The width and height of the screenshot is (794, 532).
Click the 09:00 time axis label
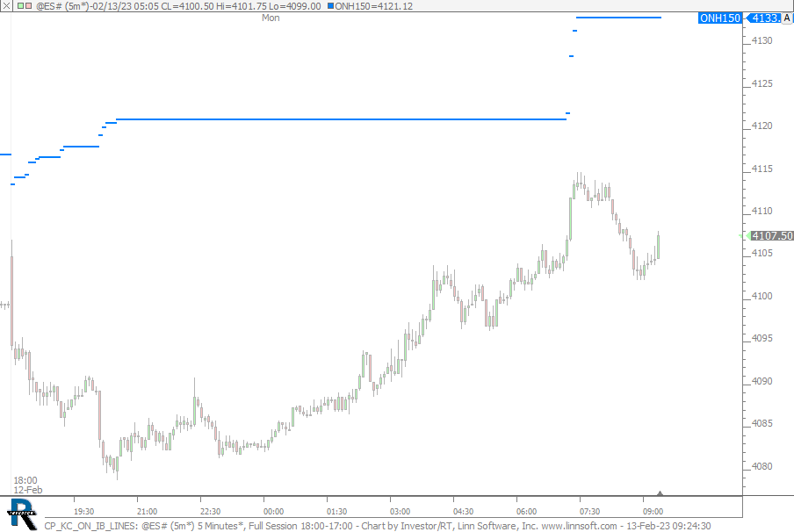coord(653,511)
